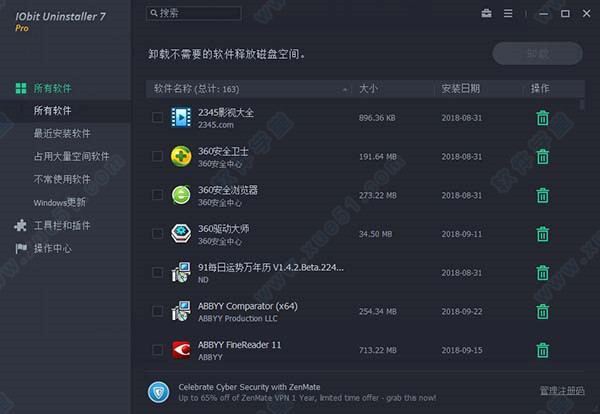Image resolution: width=600 pixels, height=414 pixels.
Task: Click the 卸载 uninstall button
Action: pyautogui.click(x=538, y=54)
